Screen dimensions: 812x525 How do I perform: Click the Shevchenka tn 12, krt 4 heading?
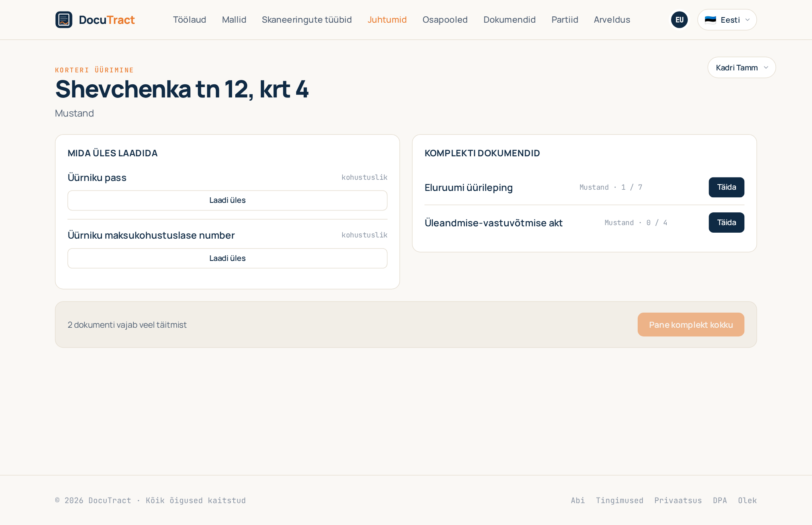pyautogui.click(x=182, y=89)
